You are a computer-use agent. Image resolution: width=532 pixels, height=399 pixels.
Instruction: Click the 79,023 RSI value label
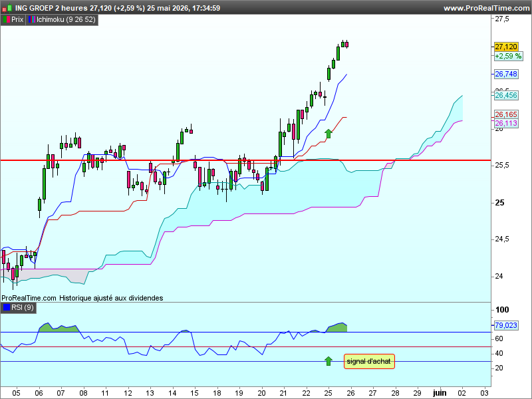pyautogui.click(x=506, y=325)
